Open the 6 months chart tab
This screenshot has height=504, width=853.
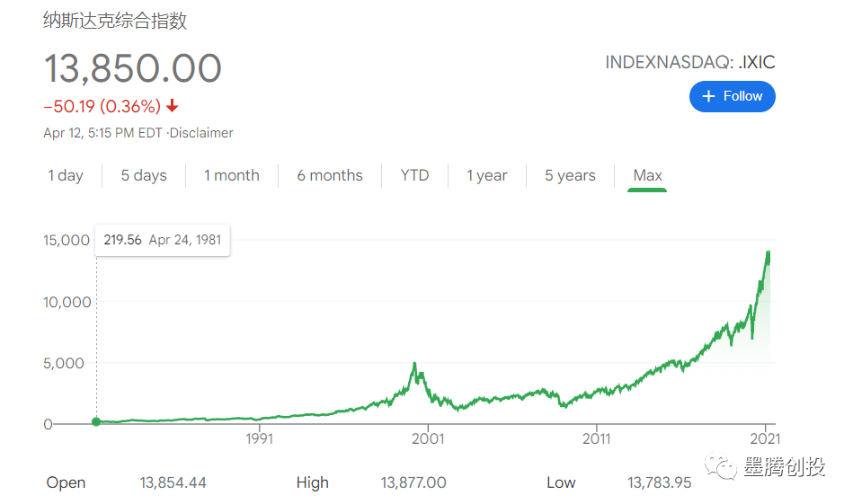[x=330, y=175]
